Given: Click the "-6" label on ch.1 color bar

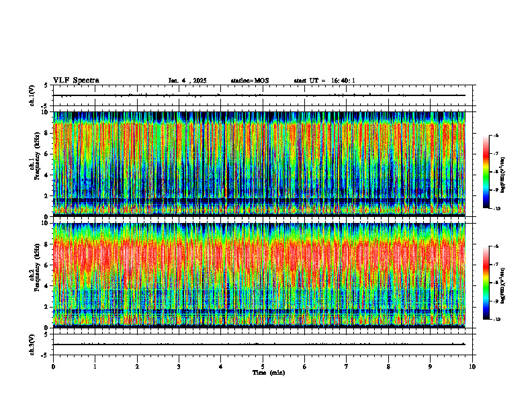Looking at the screenshot, I should point(496,136).
